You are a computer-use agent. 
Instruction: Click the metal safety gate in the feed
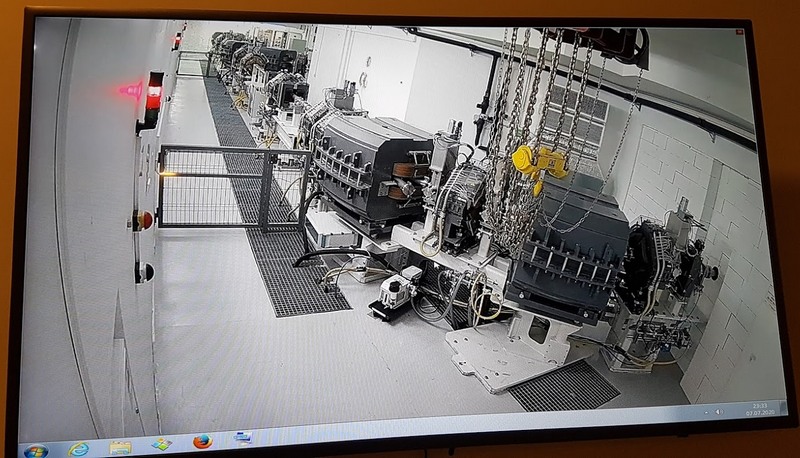click(x=235, y=186)
